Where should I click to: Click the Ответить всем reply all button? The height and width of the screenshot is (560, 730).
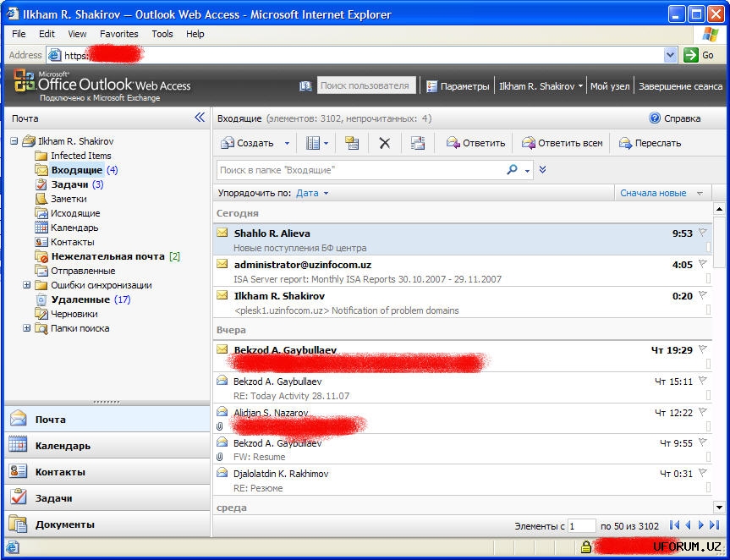pyautogui.click(x=562, y=143)
